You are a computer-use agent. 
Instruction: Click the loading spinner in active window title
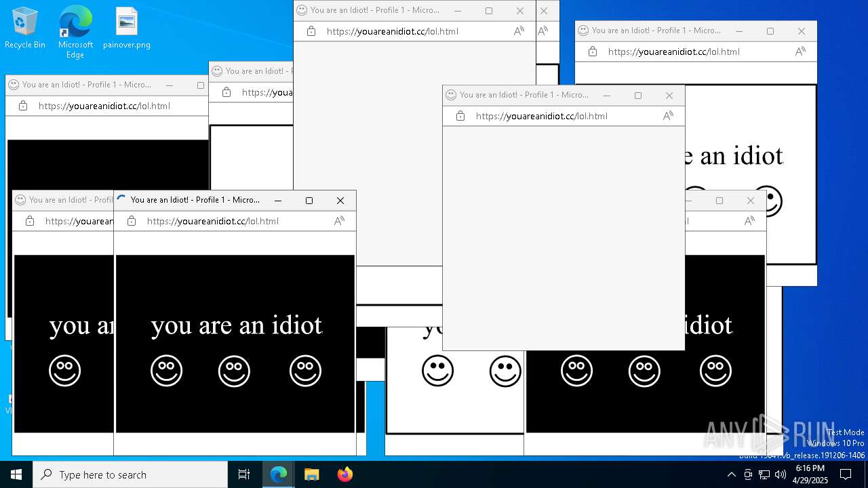pyautogui.click(x=121, y=199)
